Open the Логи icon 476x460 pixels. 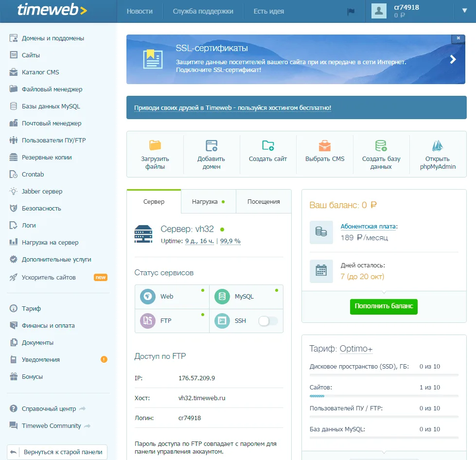tap(13, 225)
